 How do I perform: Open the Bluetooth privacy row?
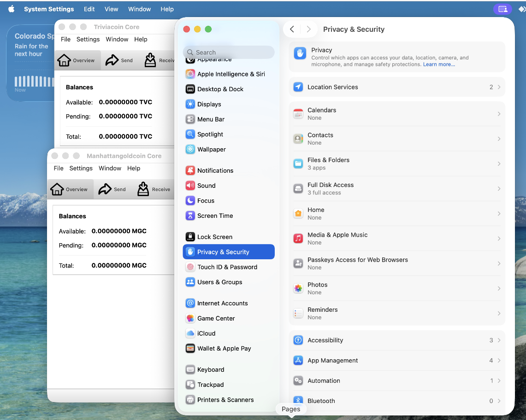pyautogui.click(x=397, y=401)
